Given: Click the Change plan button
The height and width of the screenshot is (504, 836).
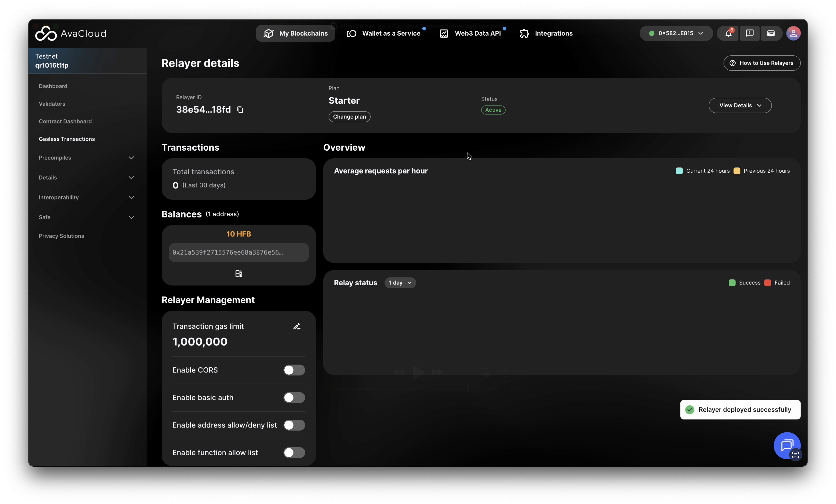Looking at the screenshot, I should point(349,117).
